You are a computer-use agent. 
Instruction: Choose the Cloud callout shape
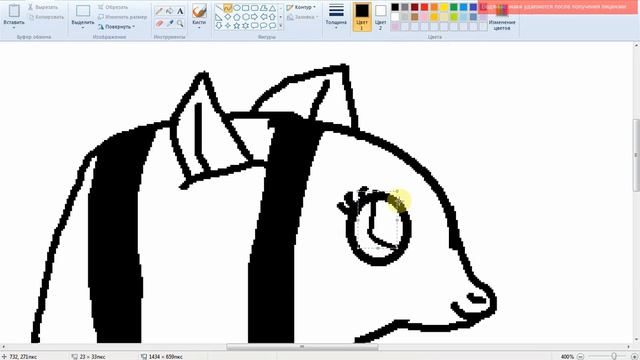coord(272,25)
